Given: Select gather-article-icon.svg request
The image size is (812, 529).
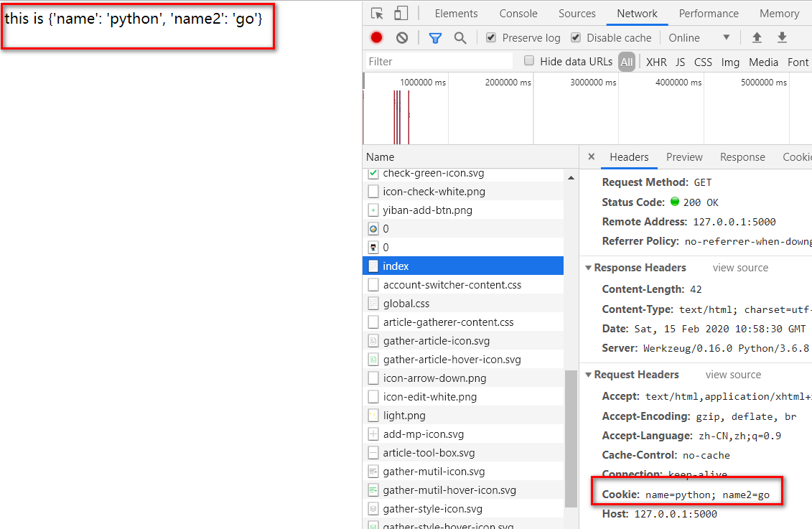Looking at the screenshot, I should pyautogui.click(x=463, y=341).
